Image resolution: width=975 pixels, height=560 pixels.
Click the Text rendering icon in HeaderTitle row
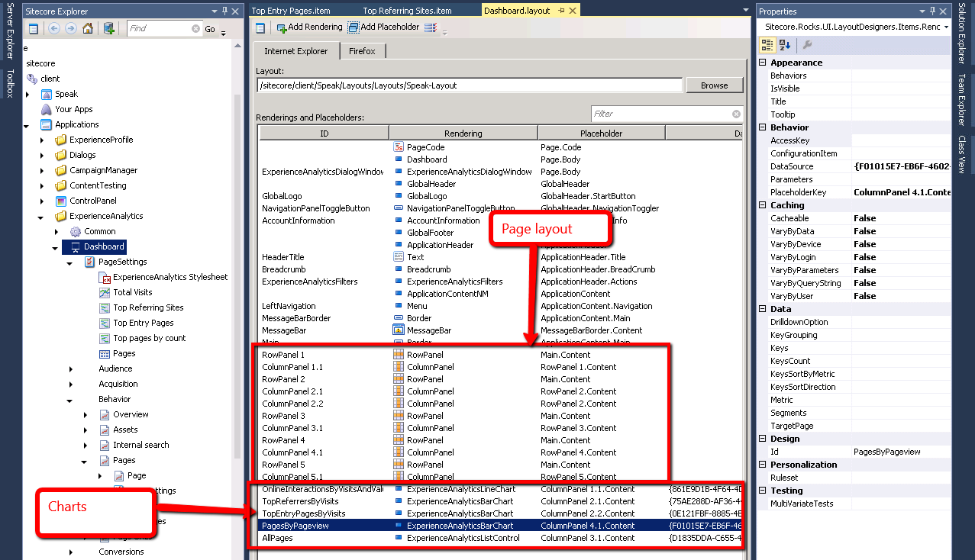398,257
